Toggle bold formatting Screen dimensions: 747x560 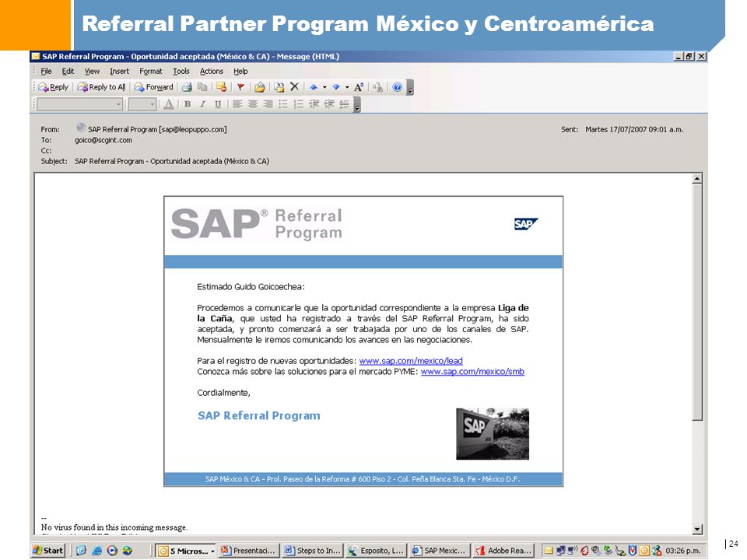(188, 104)
